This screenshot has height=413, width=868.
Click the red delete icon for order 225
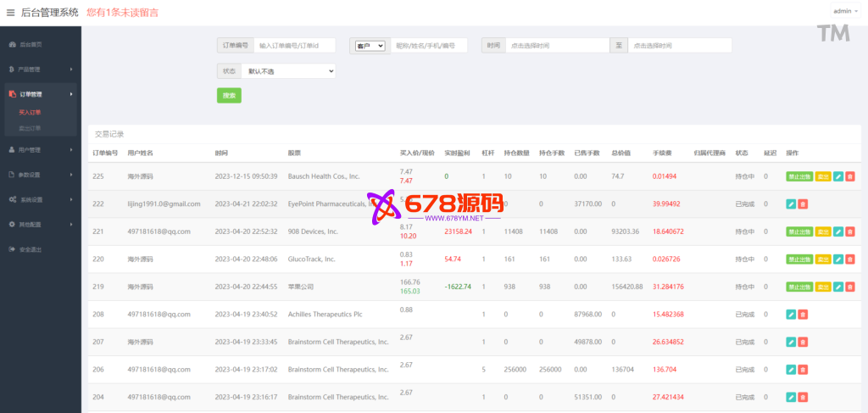point(850,176)
